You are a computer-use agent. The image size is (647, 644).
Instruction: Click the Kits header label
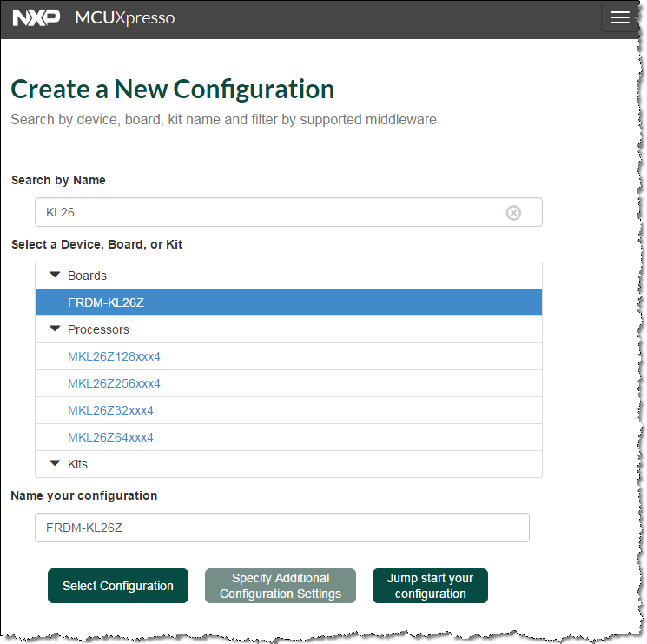[77, 464]
